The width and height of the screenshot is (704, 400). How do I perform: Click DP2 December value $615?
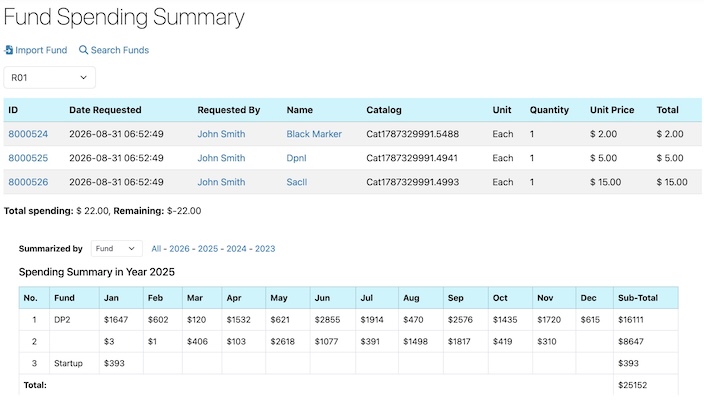(x=590, y=320)
